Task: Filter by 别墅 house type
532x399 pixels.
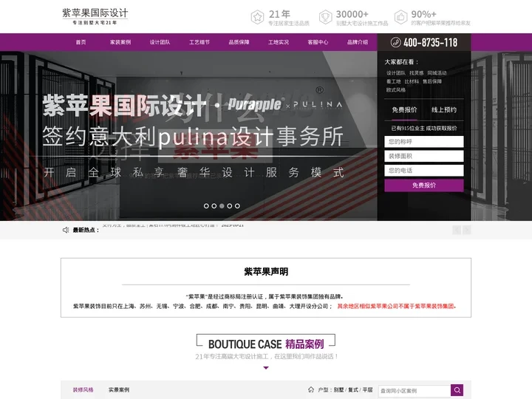Action: tap(338, 390)
